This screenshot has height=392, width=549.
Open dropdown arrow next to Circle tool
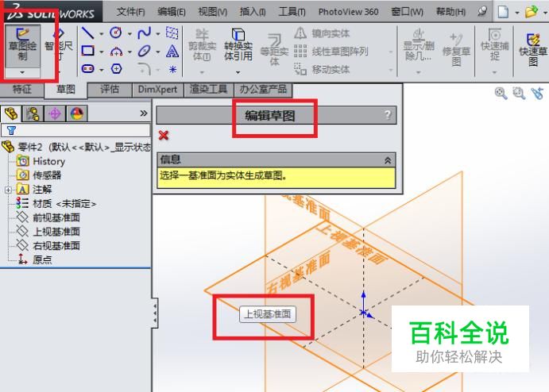click(130, 34)
